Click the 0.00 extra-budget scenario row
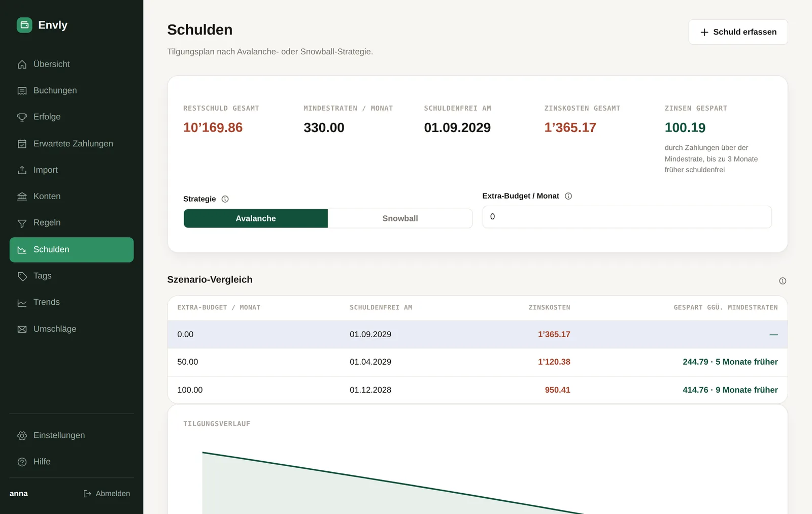The width and height of the screenshot is (812, 514). pyautogui.click(x=478, y=334)
